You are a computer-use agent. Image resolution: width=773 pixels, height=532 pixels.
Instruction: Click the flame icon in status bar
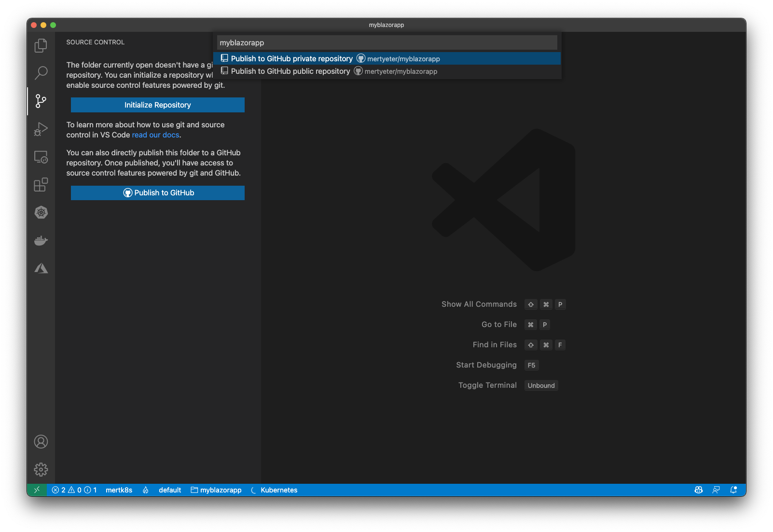pos(145,490)
